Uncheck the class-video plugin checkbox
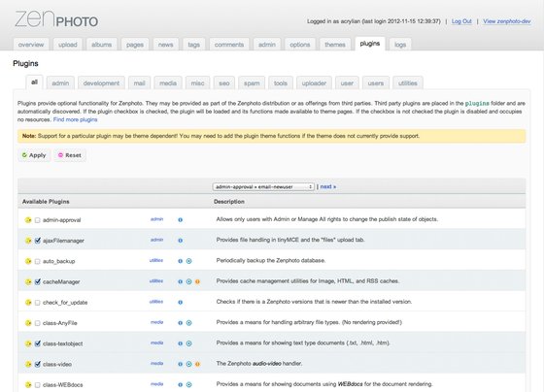Screen dimensions: 544x392 click(38, 364)
